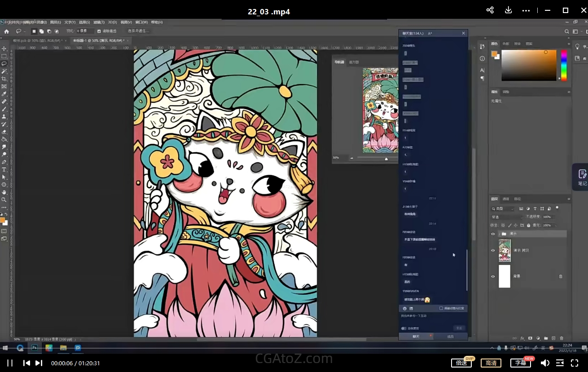
Task: Pick the Horizontal Type tool
Action: tap(4, 169)
